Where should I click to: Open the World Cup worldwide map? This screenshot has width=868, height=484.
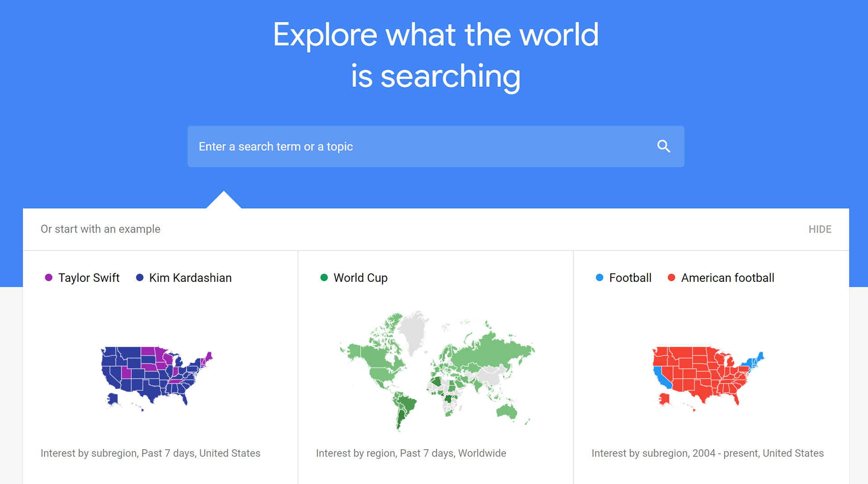click(437, 371)
